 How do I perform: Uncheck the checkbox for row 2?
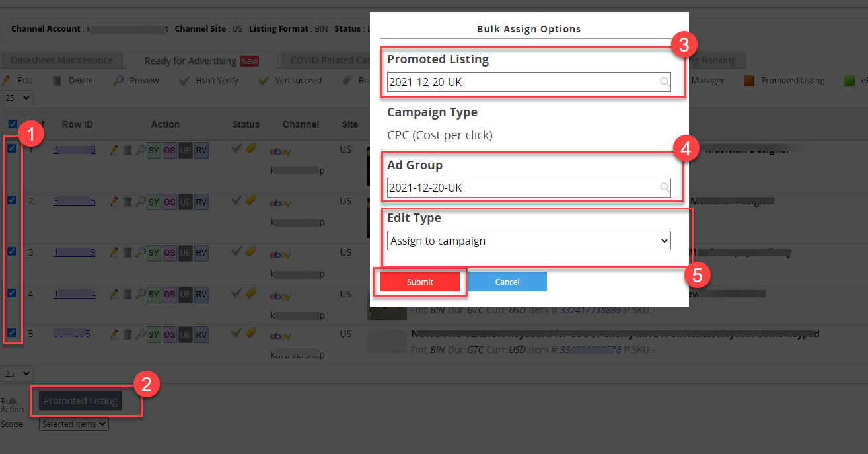click(x=11, y=200)
